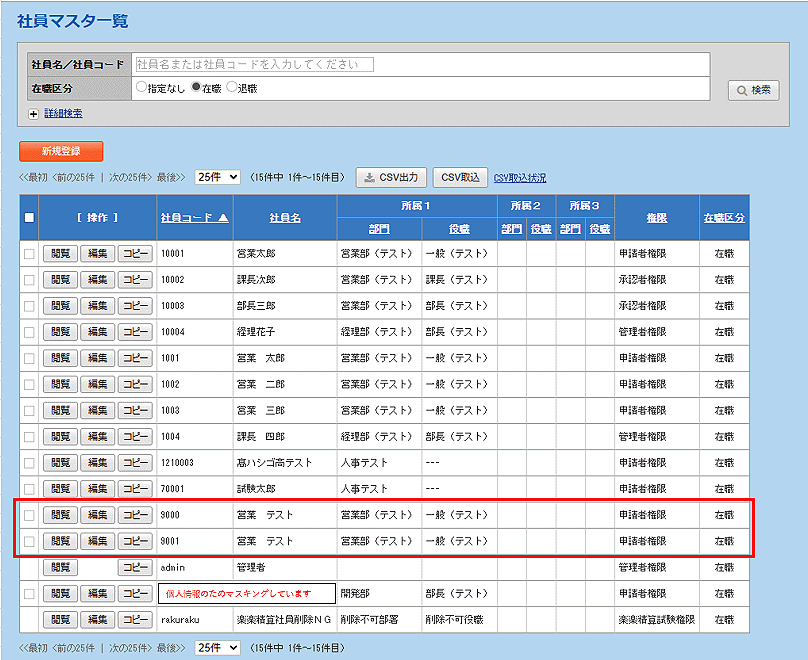Click 閲覧 for employee 10001
This screenshot has width=808, height=660.
[x=60, y=253]
